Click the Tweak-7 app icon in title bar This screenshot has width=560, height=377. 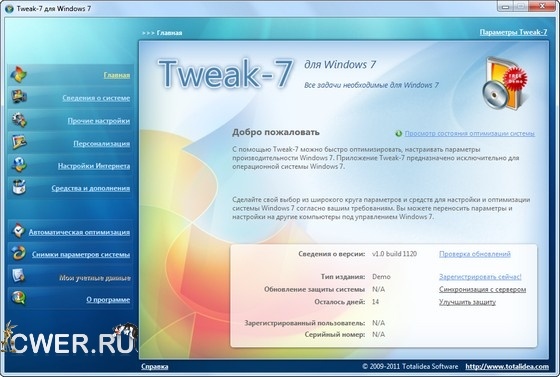click(x=9, y=8)
